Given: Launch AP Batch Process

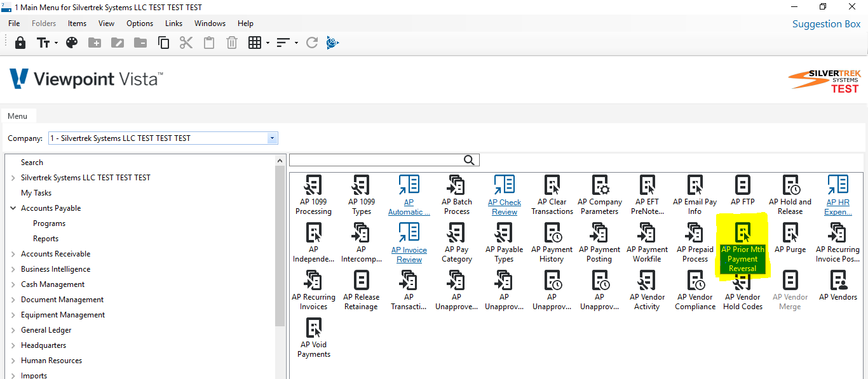Looking at the screenshot, I should [457, 196].
